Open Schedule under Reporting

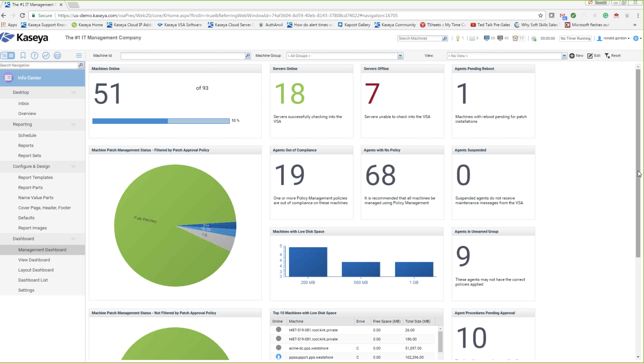pos(27,135)
